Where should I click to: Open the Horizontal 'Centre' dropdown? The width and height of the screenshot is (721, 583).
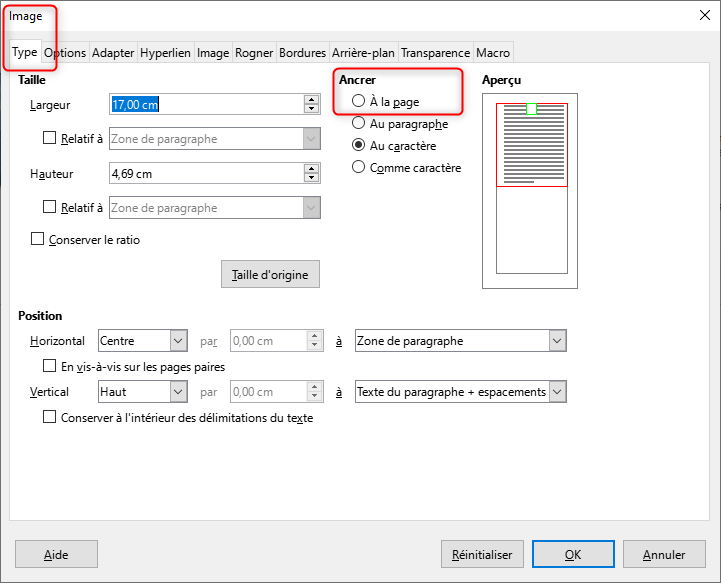coord(178,341)
